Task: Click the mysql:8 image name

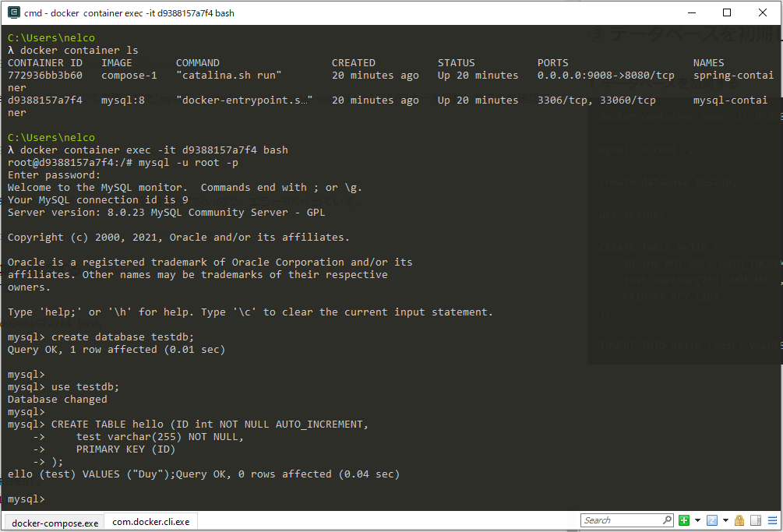Action: 123,100
